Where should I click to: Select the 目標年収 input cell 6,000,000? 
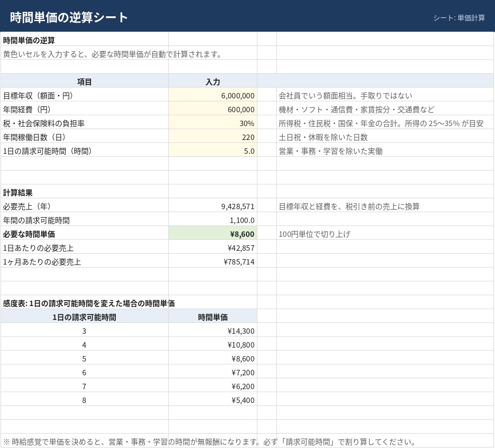(x=213, y=94)
